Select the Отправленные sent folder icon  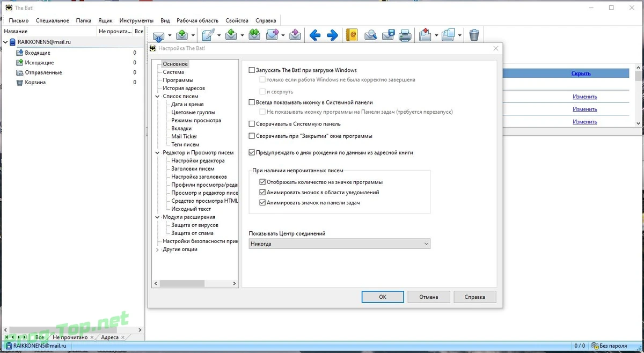(20, 72)
